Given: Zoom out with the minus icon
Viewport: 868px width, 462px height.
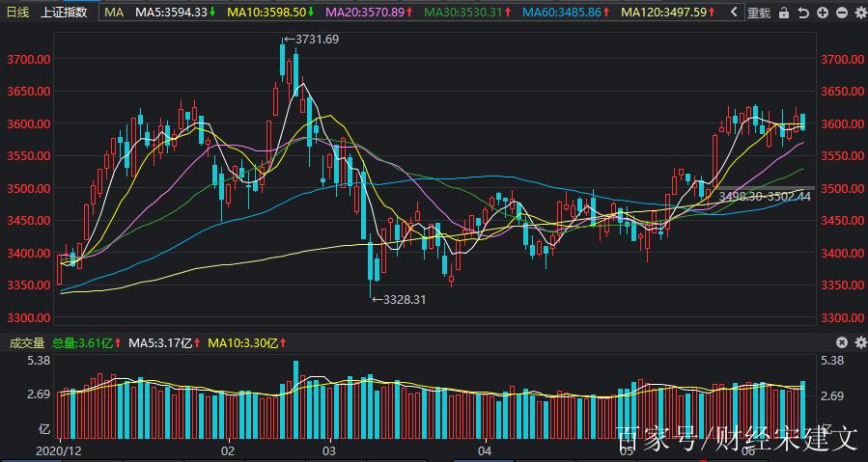Looking at the screenshot, I should (840, 13).
